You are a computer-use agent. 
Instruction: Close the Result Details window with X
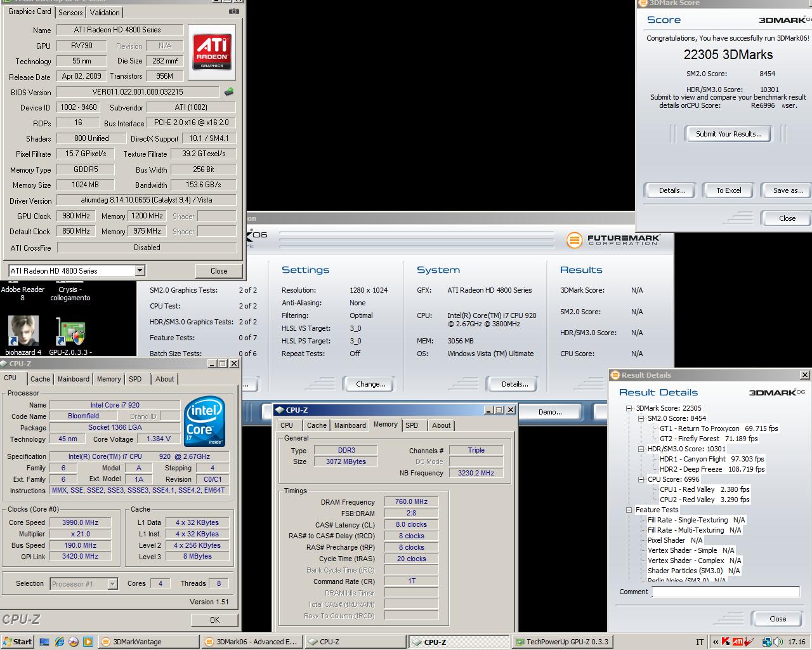coord(804,375)
